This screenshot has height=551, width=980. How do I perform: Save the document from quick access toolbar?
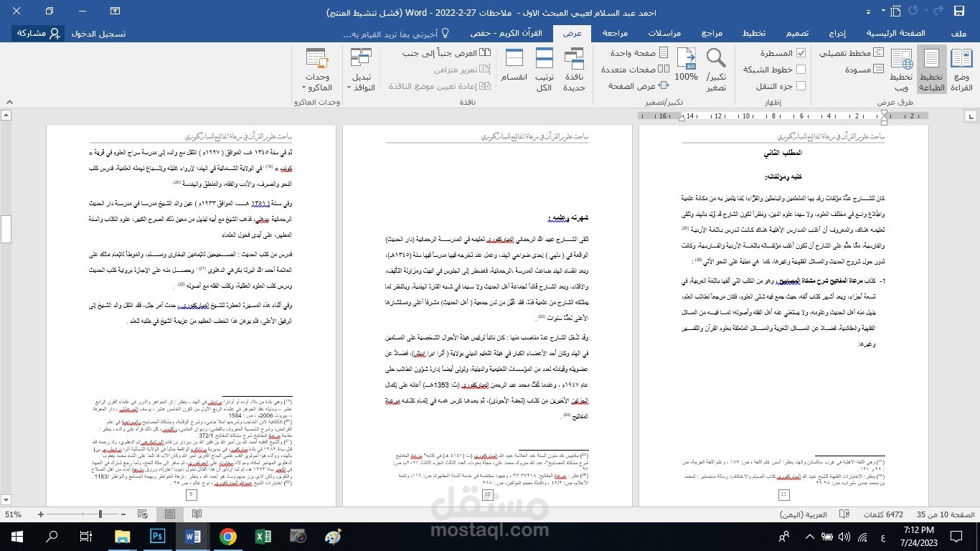(x=959, y=11)
